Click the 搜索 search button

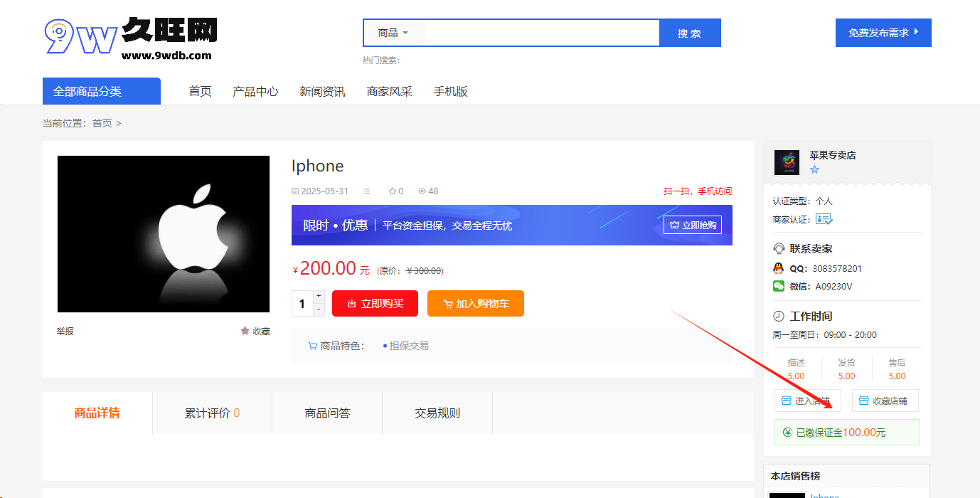[690, 33]
